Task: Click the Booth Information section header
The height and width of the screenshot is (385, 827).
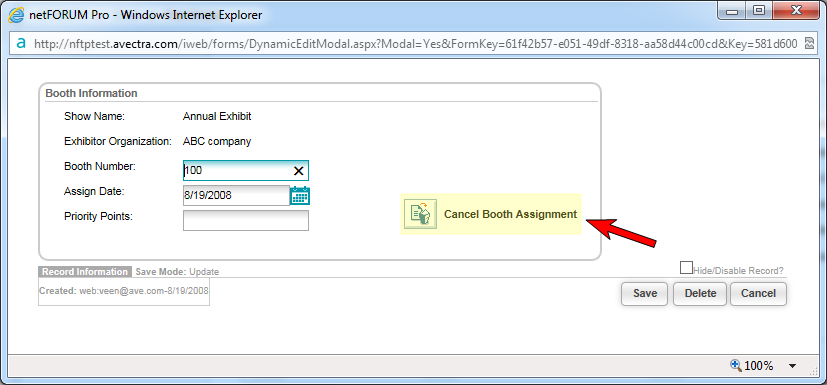Action: tap(91, 93)
